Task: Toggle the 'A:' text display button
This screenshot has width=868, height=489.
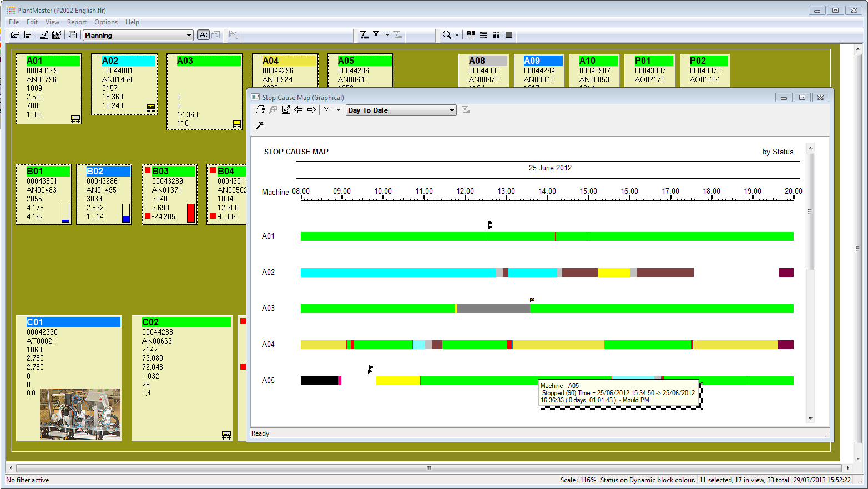Action: point(203,35)
